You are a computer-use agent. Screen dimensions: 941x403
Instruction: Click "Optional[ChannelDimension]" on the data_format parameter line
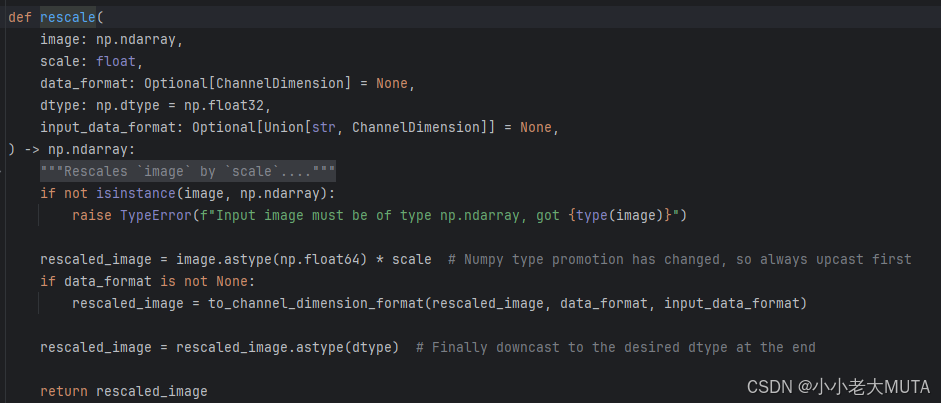coord(247,83)
